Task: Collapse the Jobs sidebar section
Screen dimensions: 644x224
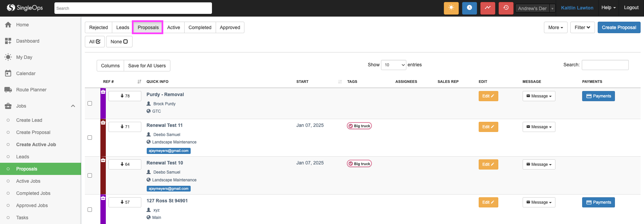Action: (x=73, y=106)
